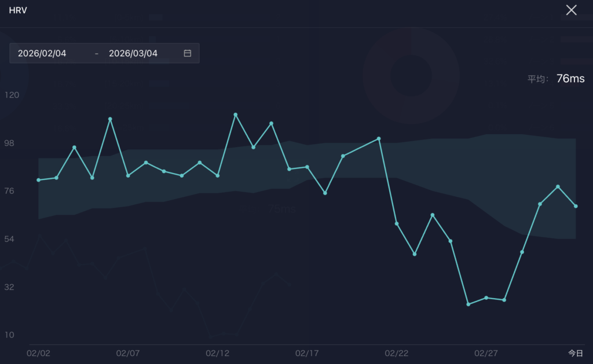Click the end date field 2026/03/04
The height and width of the screenshot is (364, 593).
[x=133, y=53]
